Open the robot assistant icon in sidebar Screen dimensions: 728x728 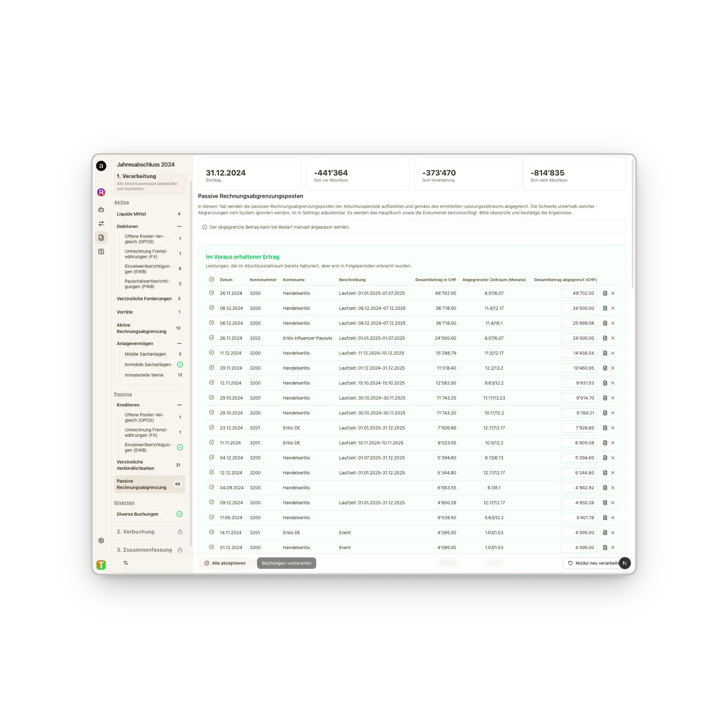pos(101,210)
